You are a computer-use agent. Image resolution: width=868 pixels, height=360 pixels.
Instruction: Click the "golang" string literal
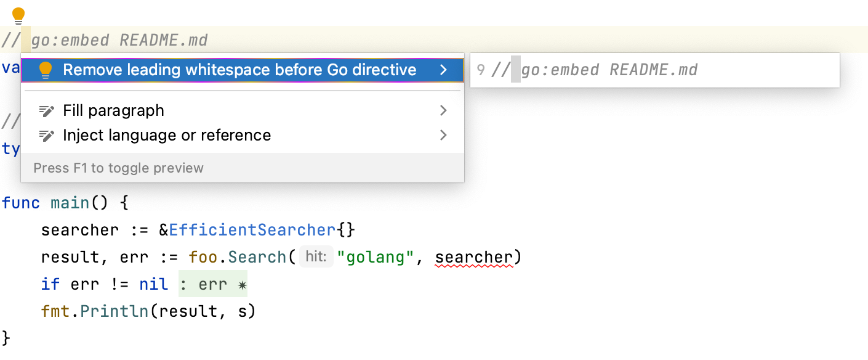[375, 257]
